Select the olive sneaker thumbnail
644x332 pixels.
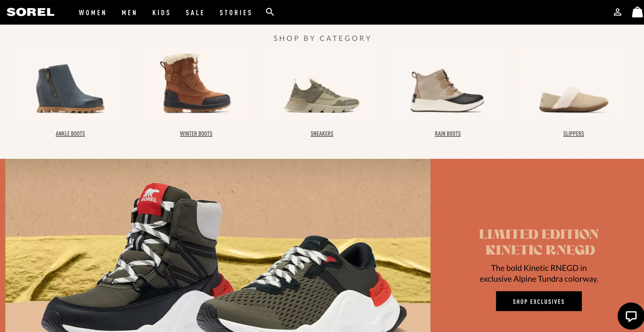[x=322, y=83]
